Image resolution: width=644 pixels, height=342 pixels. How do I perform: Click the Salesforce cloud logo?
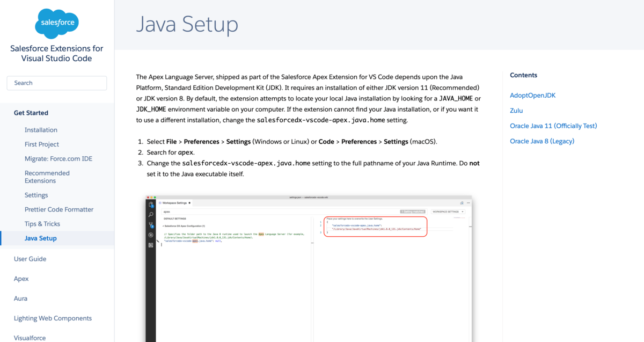tap(56, 24)
